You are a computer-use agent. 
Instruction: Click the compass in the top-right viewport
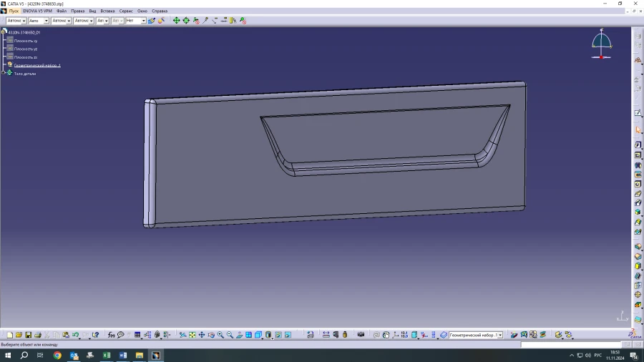click(602, 44)
